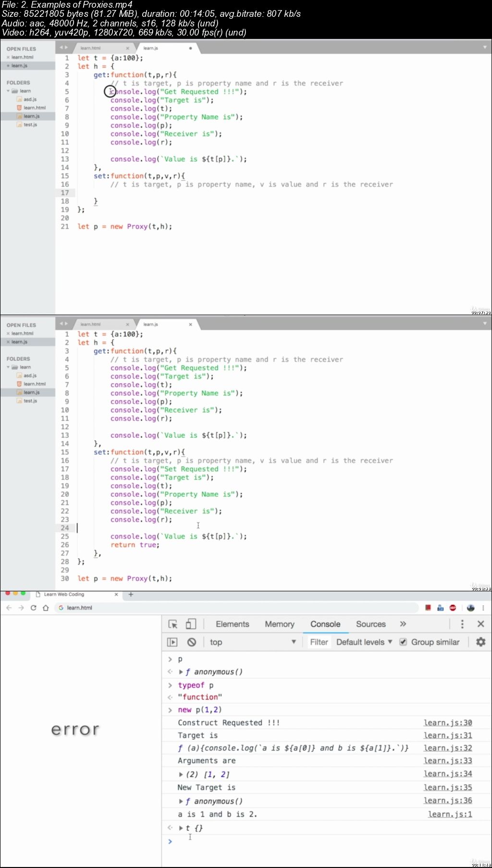Click the "Construct Requested !!!" log message
492x868 pixels.
click(x=229, y=722)
